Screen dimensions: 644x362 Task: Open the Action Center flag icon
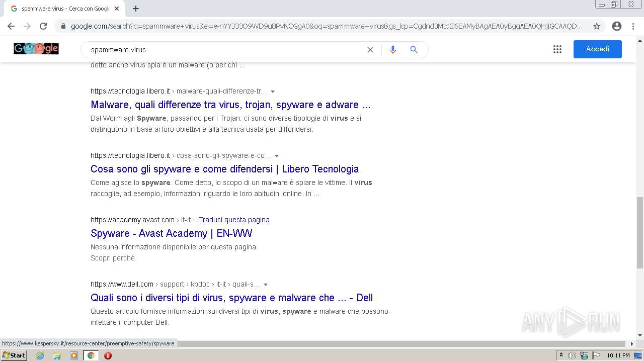point(596,355)
